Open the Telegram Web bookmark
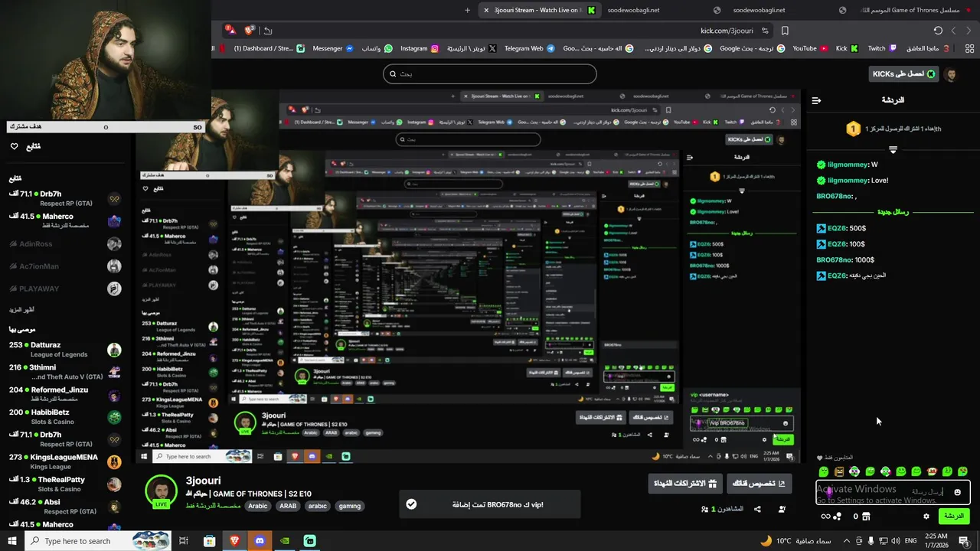 529,48
